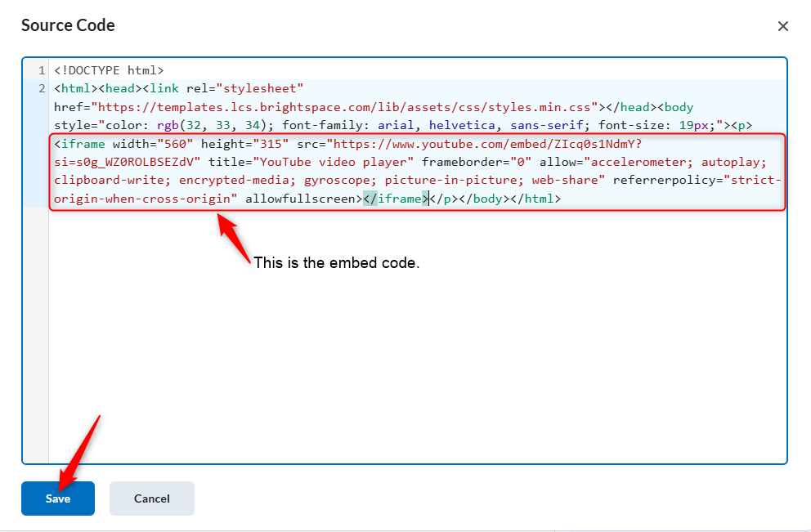Place cursor on DOCTYPE html line

109,70
